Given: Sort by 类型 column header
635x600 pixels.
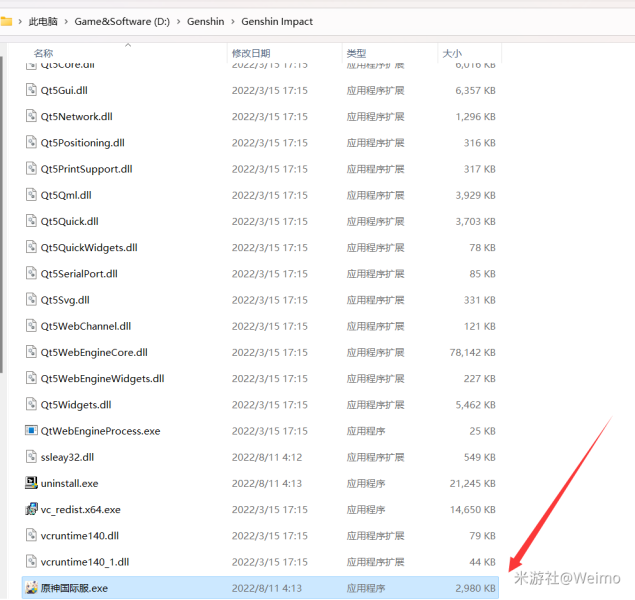Looking at the screenshot, I should tap(356, 53).
